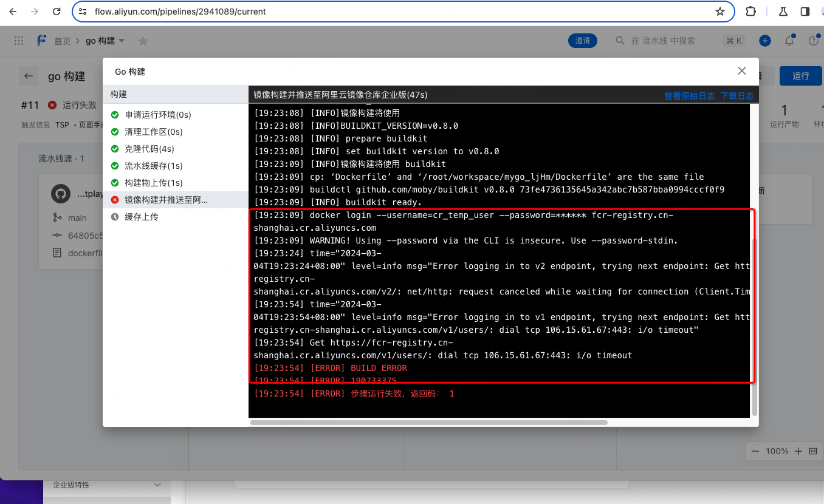Click red error icon of 镜像构建并推送 step
Viewport: 824px width, 504px height.
pyautogui.click(x=115, y=200)
